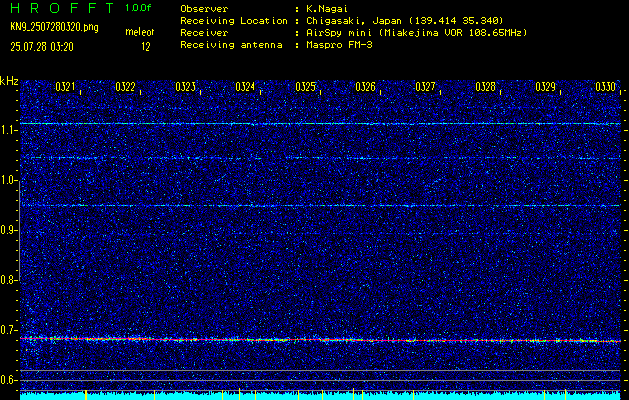Click the 0327 time marker
Screen dimensions: 629x400
425,87
